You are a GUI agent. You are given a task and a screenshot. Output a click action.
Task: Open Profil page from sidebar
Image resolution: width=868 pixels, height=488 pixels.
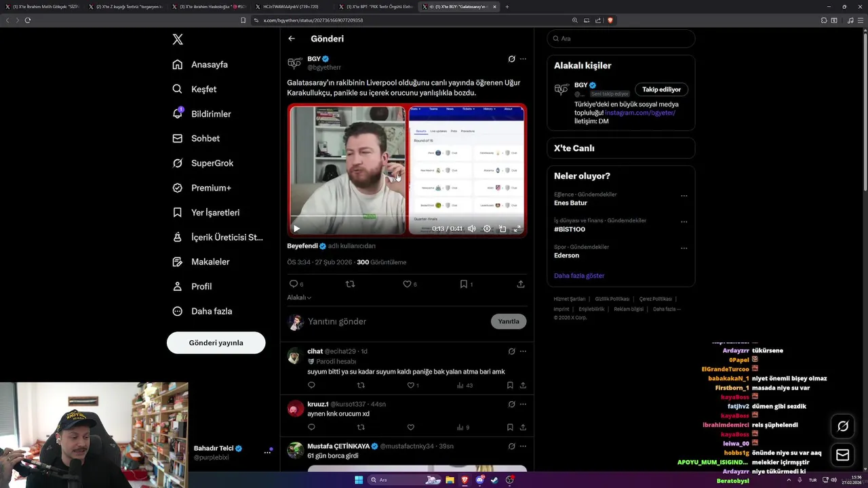[x=193, y=286]
